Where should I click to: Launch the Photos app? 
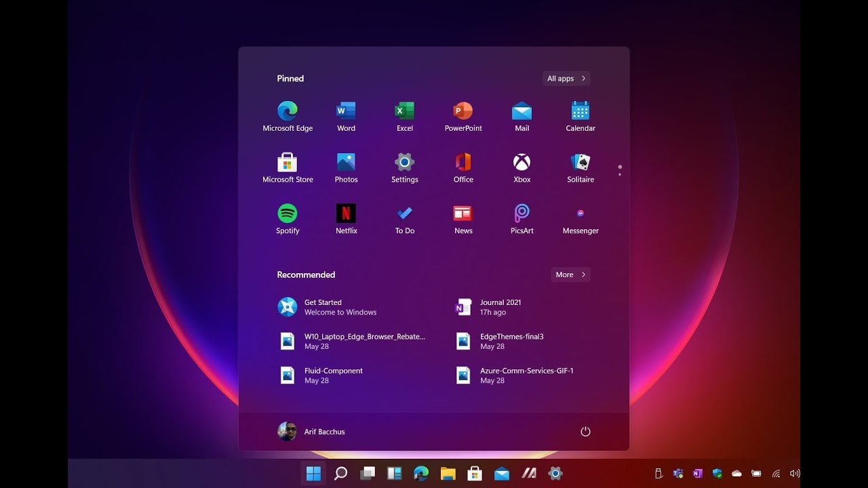(x=346, y=168)
